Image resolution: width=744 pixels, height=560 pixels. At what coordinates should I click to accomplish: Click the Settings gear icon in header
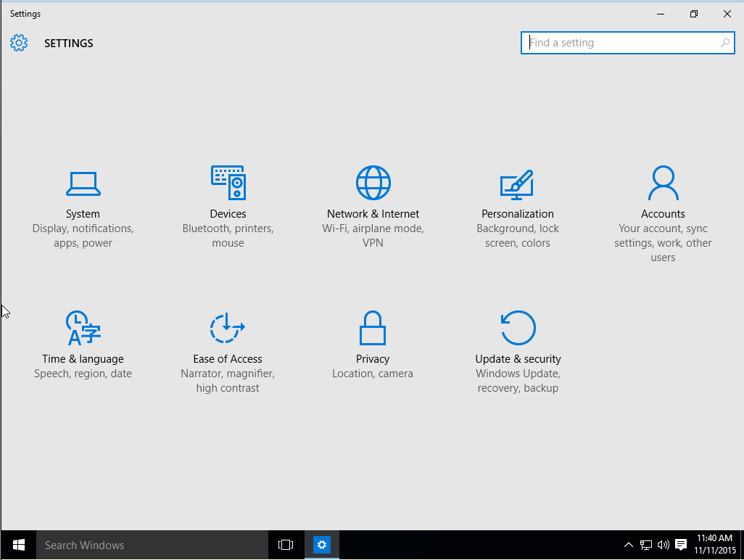19,44
